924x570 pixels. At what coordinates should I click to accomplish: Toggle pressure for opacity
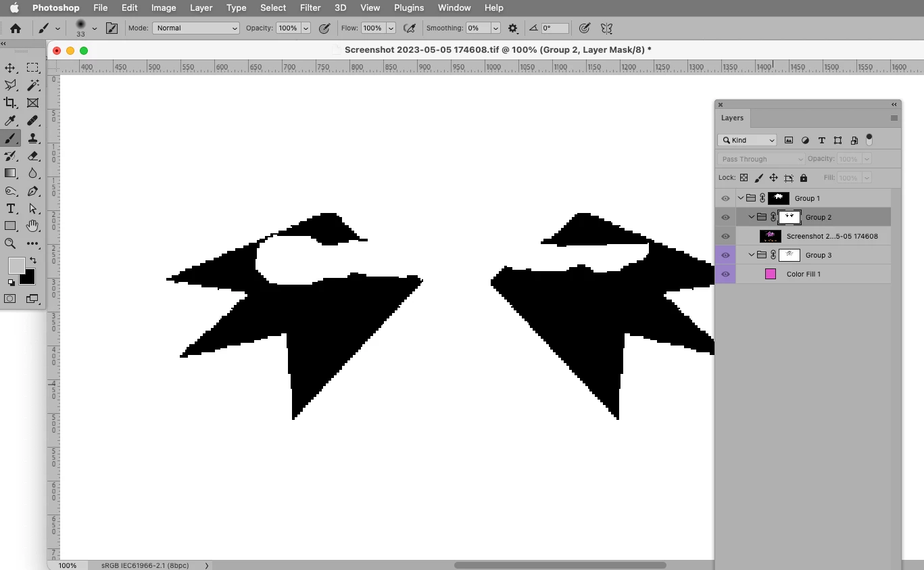pos(324,28)
